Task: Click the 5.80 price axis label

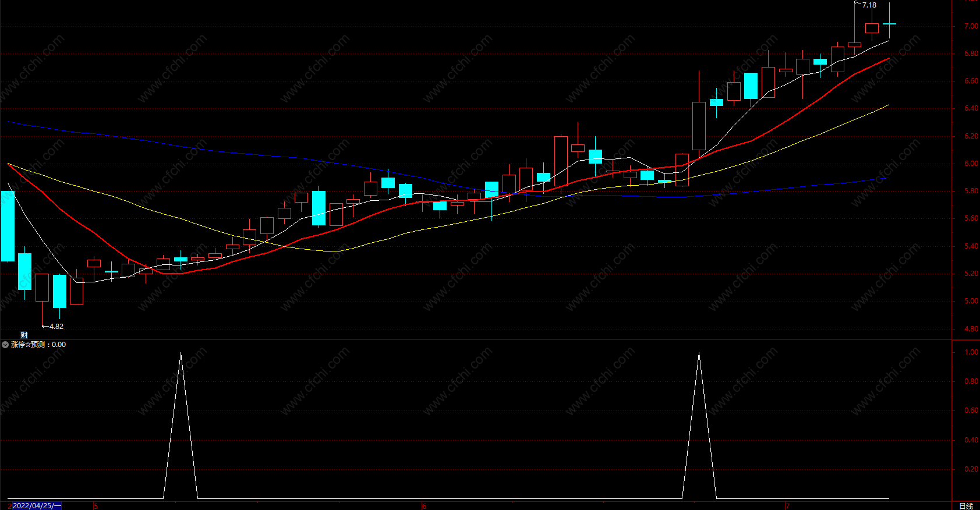Action: point(971,191)
